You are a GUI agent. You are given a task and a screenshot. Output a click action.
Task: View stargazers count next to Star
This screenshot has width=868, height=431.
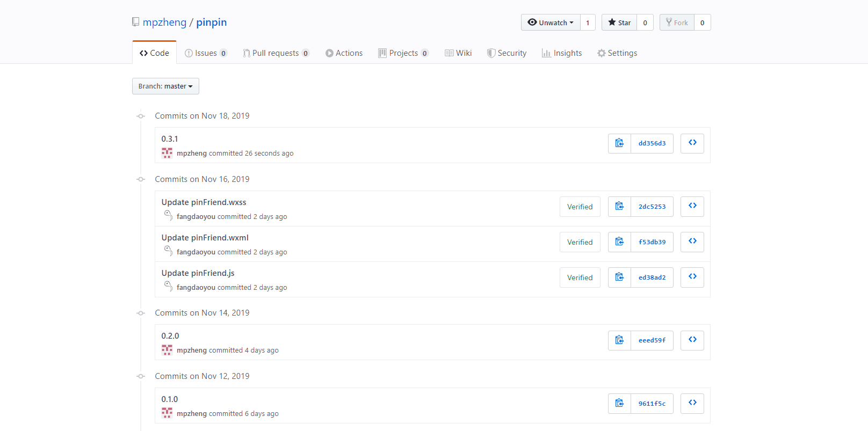645,23
